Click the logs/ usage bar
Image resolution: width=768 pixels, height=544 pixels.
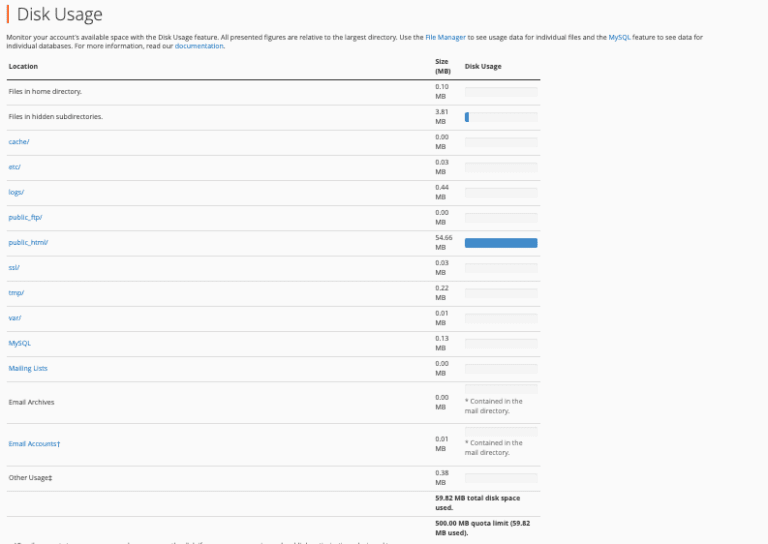click(501, 192)
